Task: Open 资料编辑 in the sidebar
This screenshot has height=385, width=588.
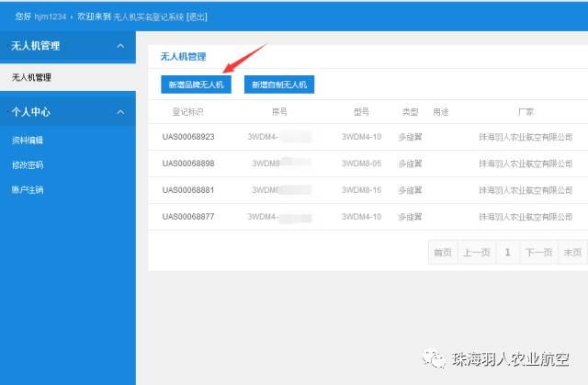Action: 28,141
